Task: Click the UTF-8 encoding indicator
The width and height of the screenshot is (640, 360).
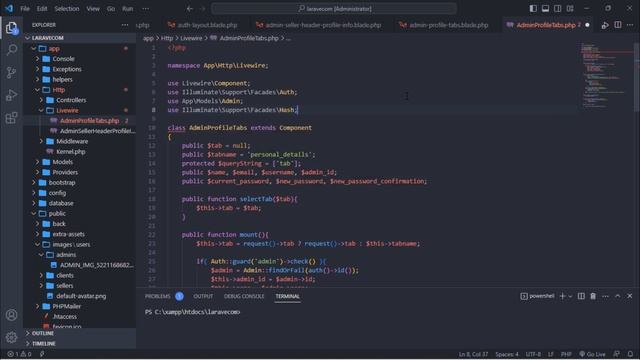Action: tap(533, 354)
